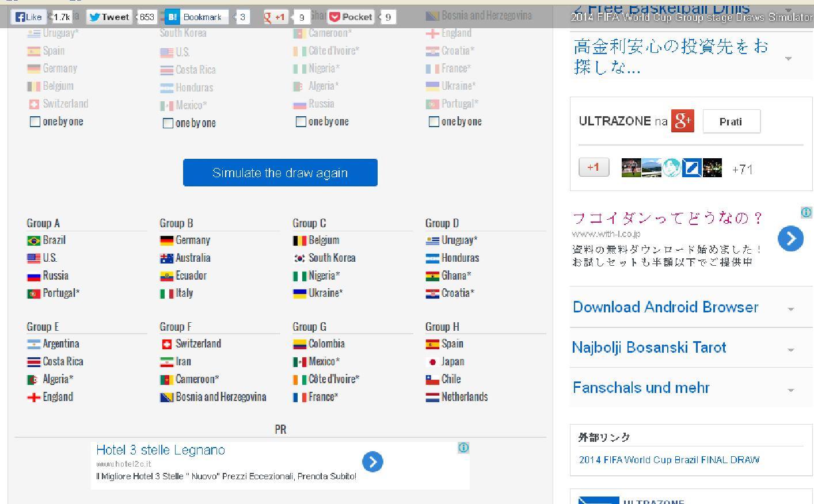
Task: Click the Hotel 3 stelle Legnano ad title
Action: click(x=161, y=450)
